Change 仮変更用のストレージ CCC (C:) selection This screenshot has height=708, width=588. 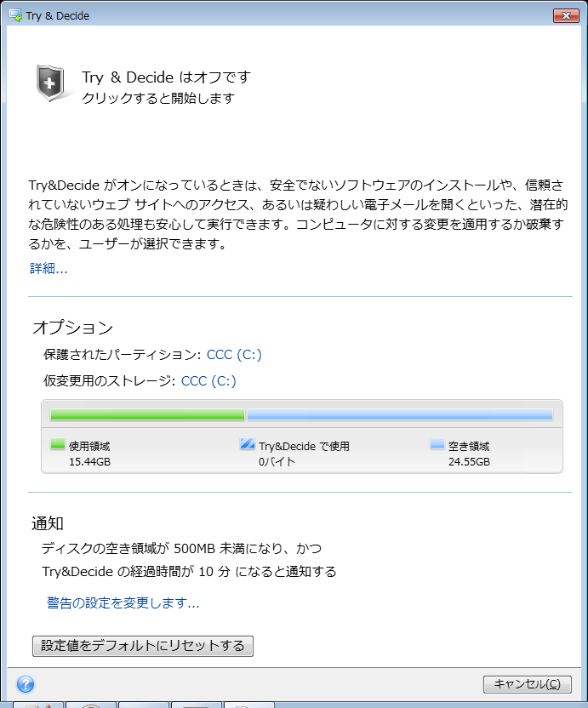pos(208,380)
